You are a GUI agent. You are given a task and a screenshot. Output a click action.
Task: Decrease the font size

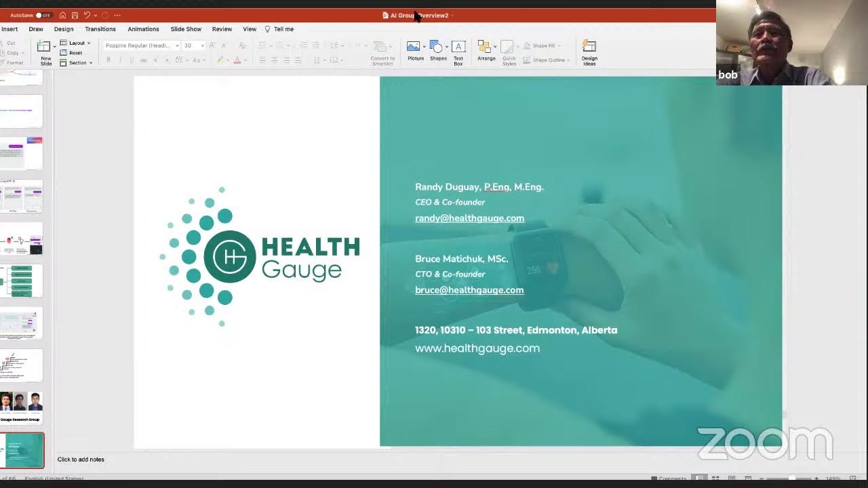pos(224,45)
